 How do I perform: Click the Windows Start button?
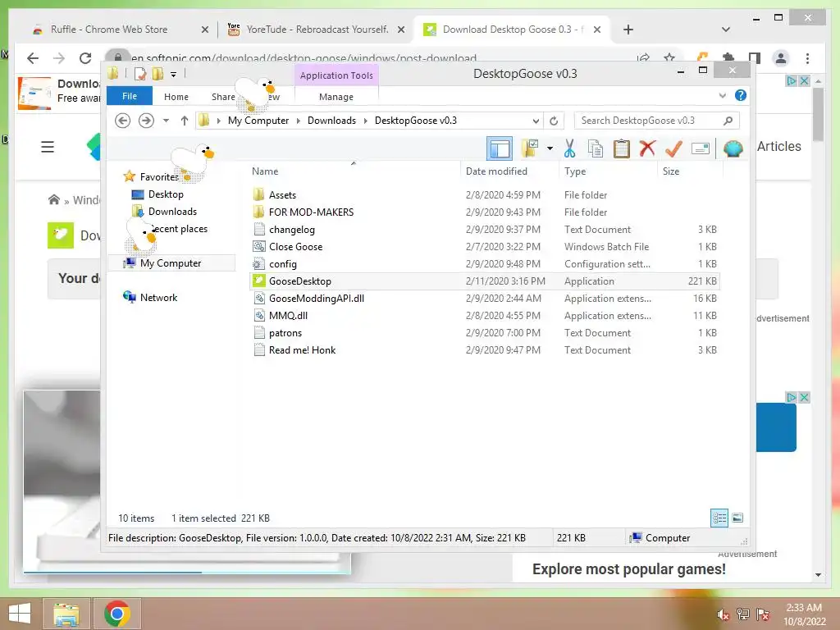pyautogui.click(x=20, y=614)
